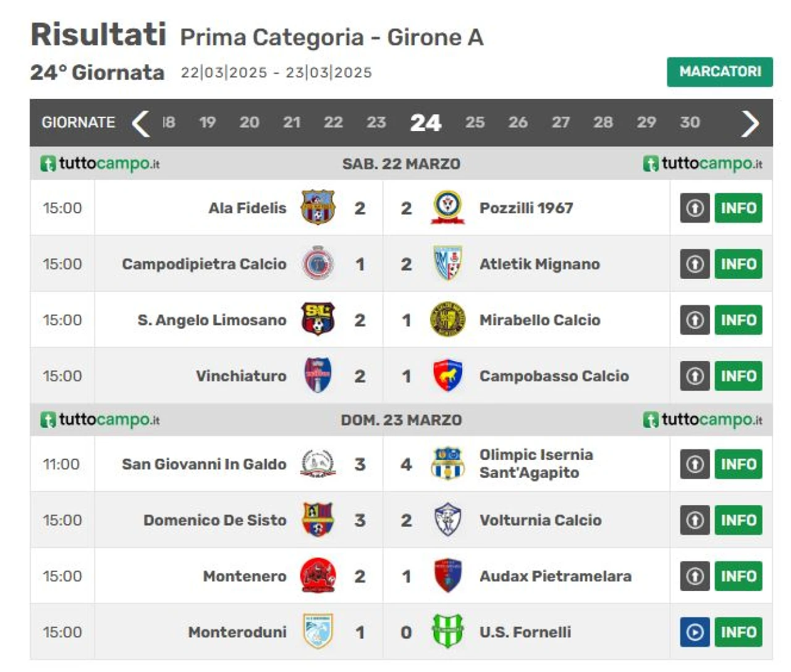791x672 pixels.
Task: Click the Pozzilli 1967 team crest
Action: pos(447,208)
